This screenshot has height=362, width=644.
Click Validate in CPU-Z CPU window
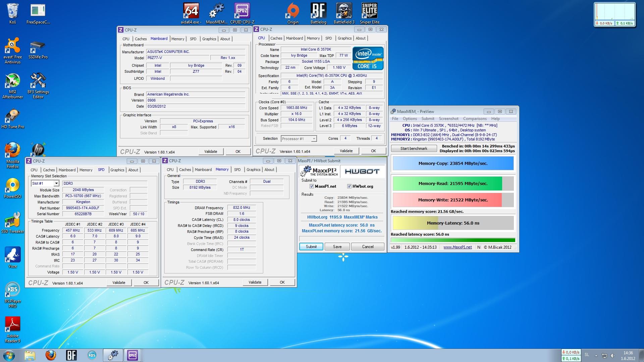346,151
